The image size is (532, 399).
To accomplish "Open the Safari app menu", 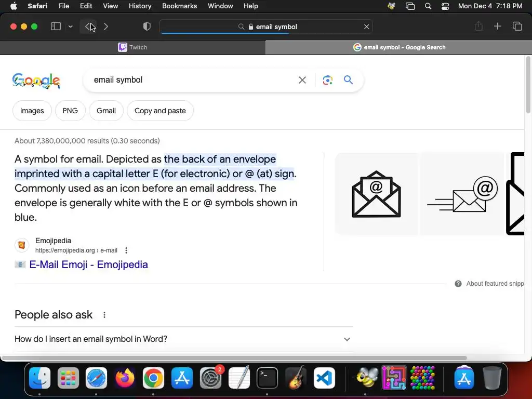I will (x=37, y=6).
